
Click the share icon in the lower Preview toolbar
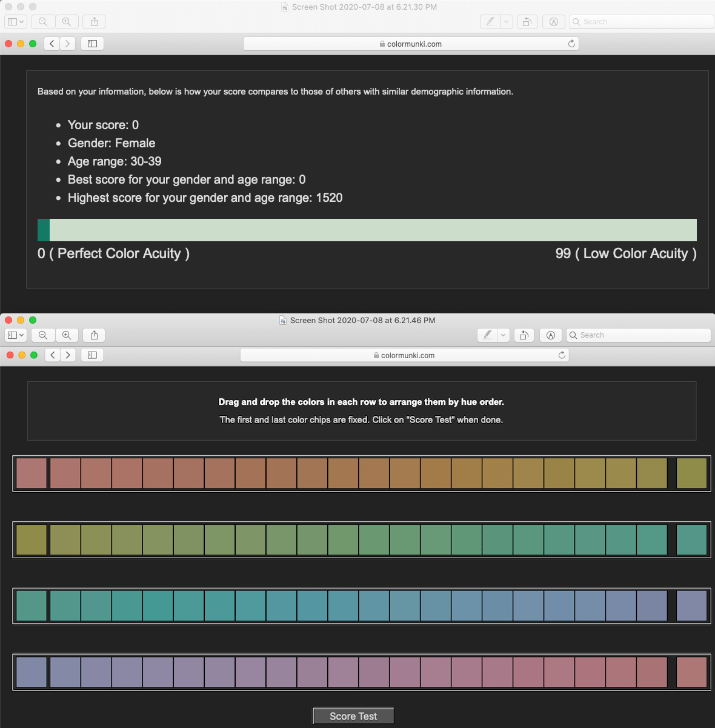[94, 335]
